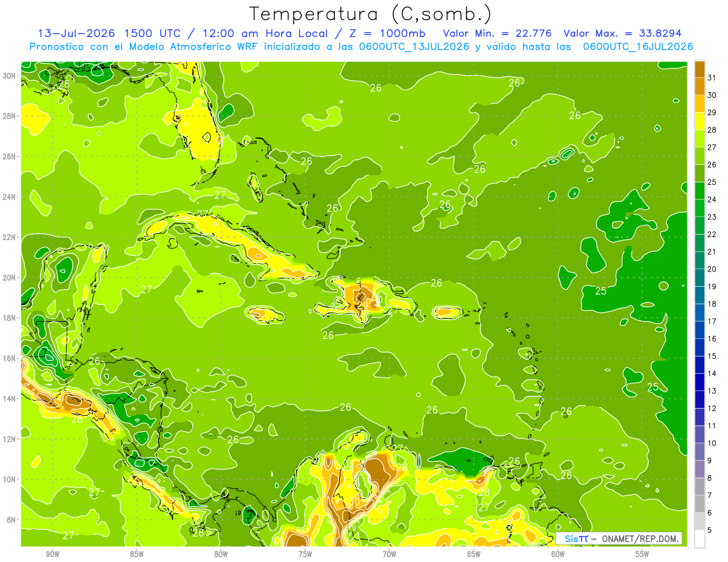Click the color scale label 31
Screen dimensions: 728x562
tap(712, 77)
